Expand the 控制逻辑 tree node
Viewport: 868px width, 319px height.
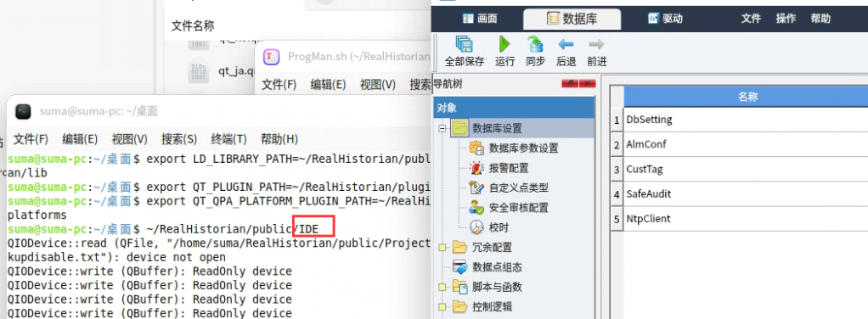(x=442, y=307)
